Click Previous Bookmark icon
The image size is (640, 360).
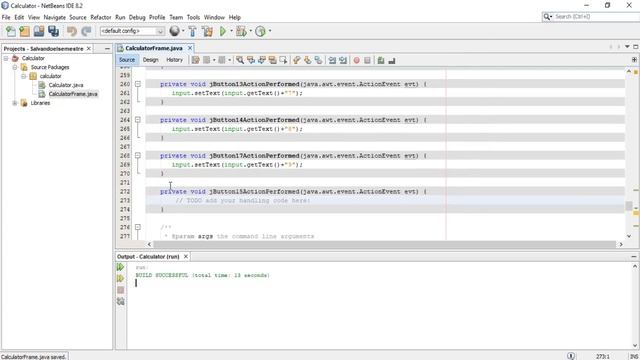297,60
